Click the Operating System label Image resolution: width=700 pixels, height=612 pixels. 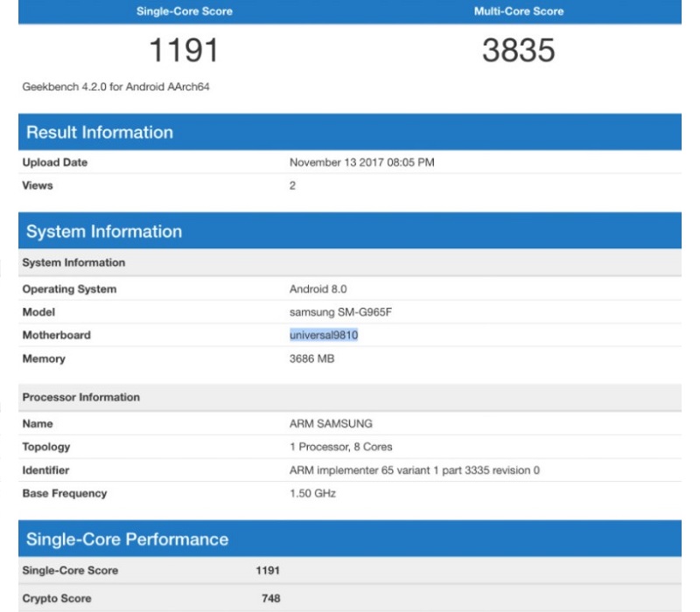pyautogui.click(x=69, y=289)
